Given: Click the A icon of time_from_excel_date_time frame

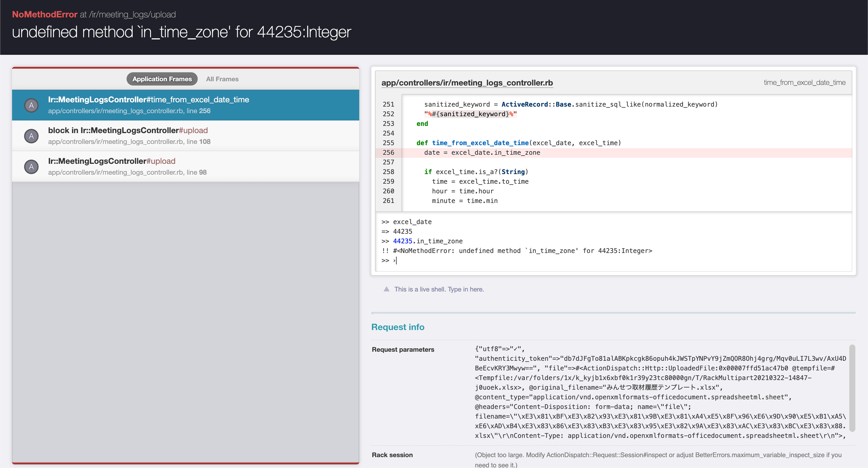Looking at the screenshot, I should tap(31, 105).
